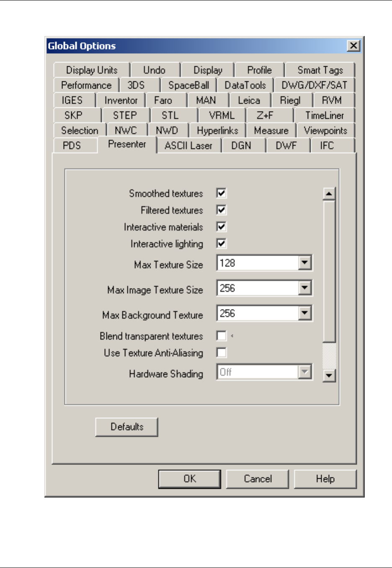Switch to the VRML tab
This screenshot has width=392, height=568.
pos(222,115)
